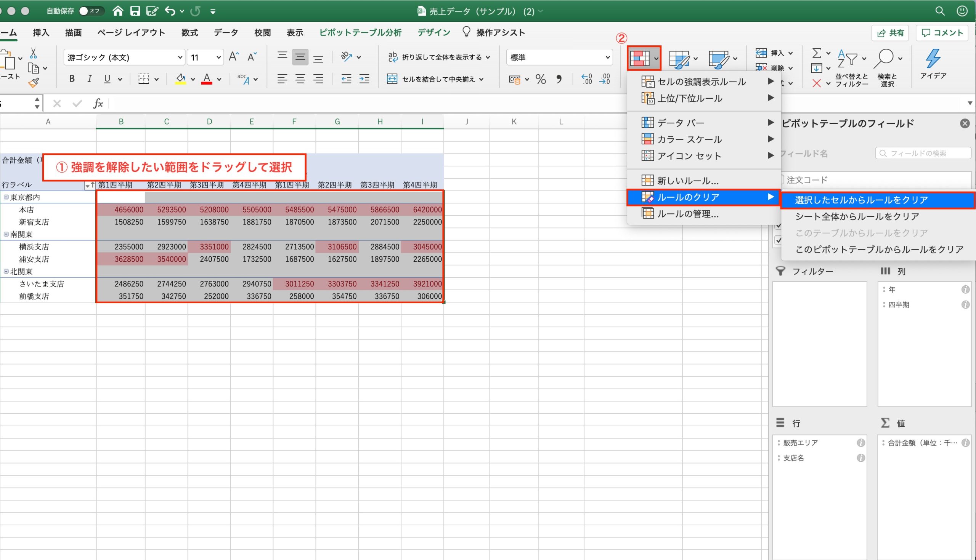Click the Redo arrow icon

(196, 11)
